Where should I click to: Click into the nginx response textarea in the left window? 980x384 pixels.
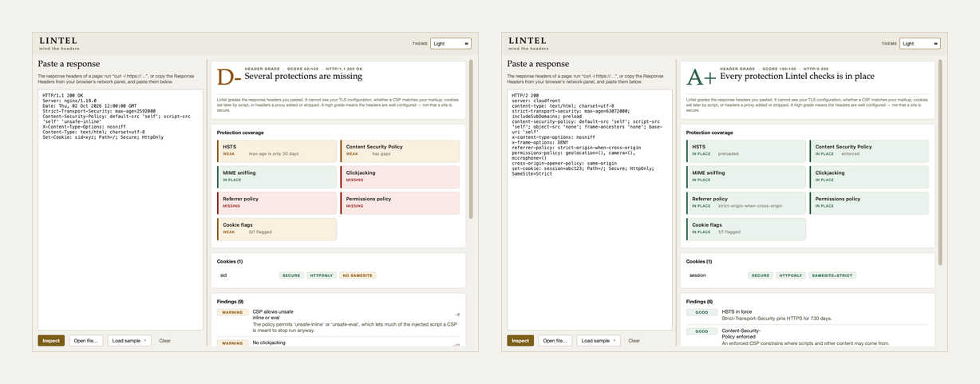121,209
